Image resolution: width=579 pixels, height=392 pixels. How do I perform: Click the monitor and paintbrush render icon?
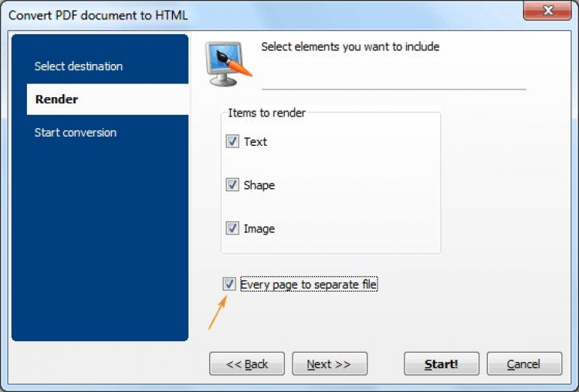point(228,64)
